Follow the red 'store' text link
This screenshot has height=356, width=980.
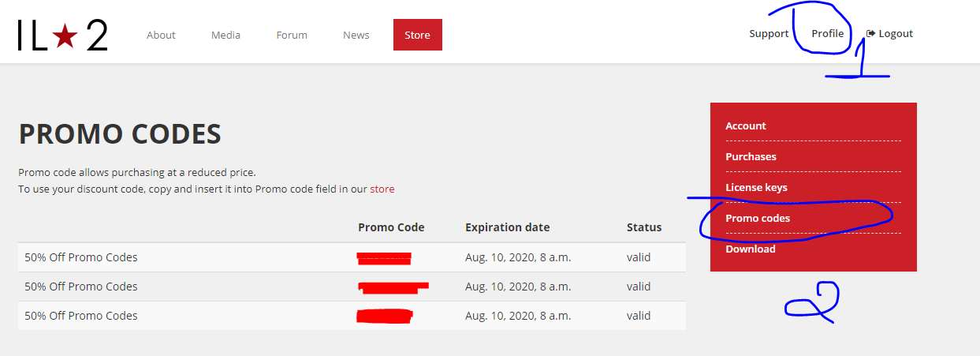[x=382, y=189]
